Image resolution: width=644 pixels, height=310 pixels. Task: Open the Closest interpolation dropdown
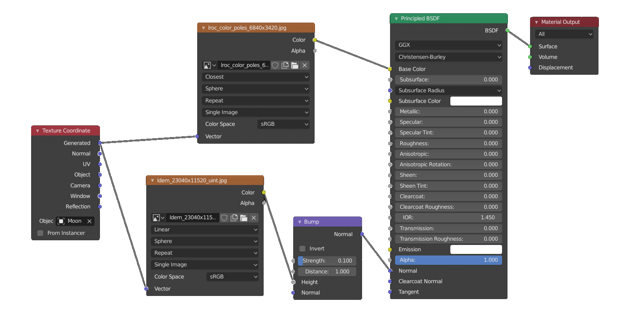click(x=255, y=77)
